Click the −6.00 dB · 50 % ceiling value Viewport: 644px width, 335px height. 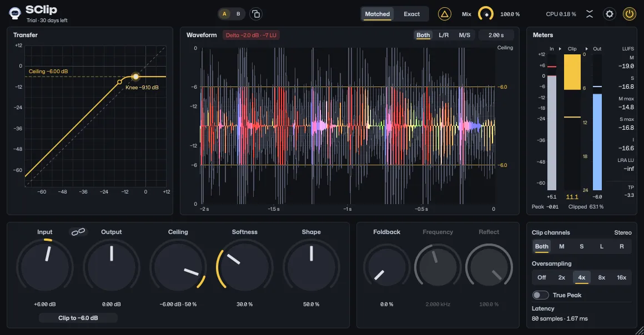(178, 304)
